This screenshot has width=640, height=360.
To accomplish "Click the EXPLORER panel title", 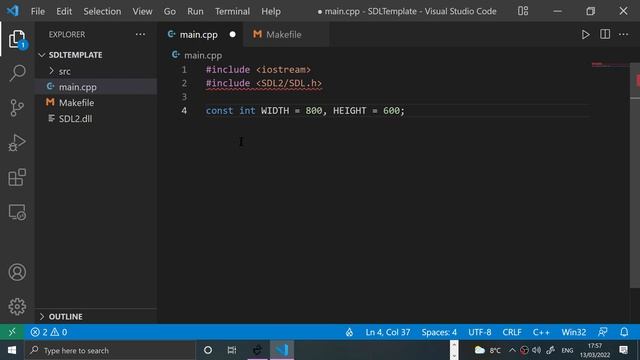I will pos(67,35).
